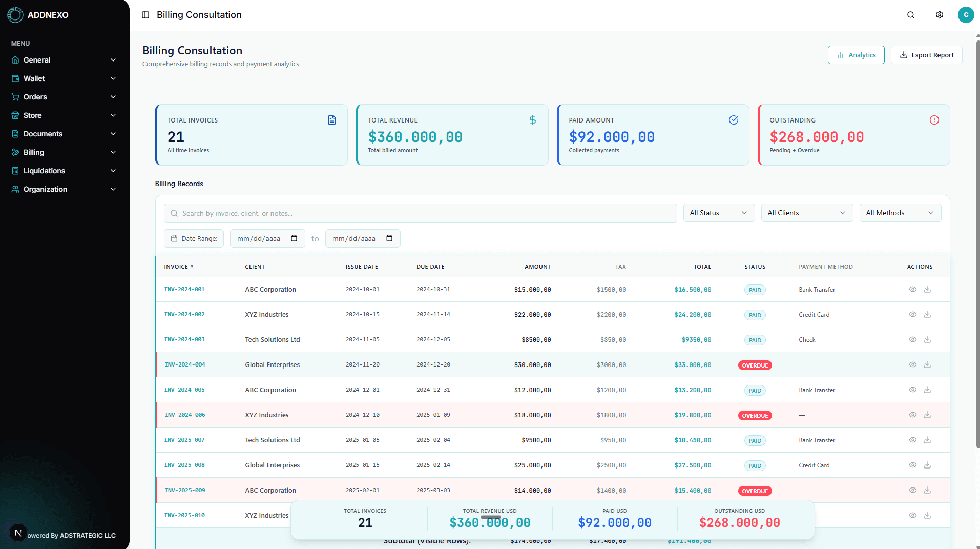Image resolution: width=980 pixels, height=549 pixels.
Task: Toggle the sidebar panel icon
Action: (145, 15)
